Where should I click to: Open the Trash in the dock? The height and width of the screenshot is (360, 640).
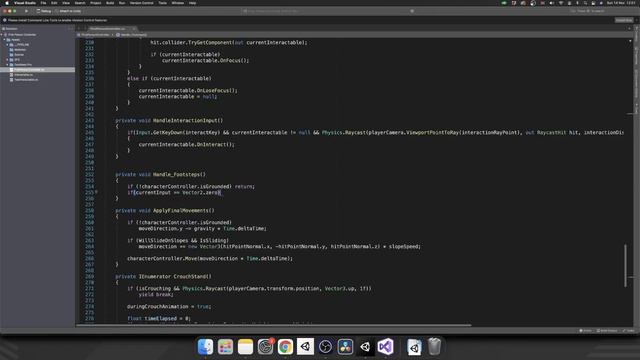(x=434, y=347)
